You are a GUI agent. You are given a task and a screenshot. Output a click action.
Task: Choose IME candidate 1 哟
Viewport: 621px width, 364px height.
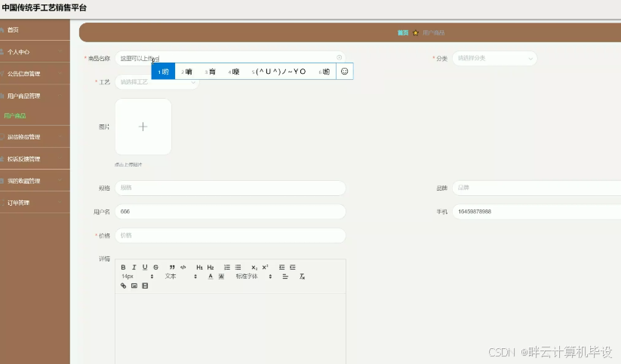163,72
